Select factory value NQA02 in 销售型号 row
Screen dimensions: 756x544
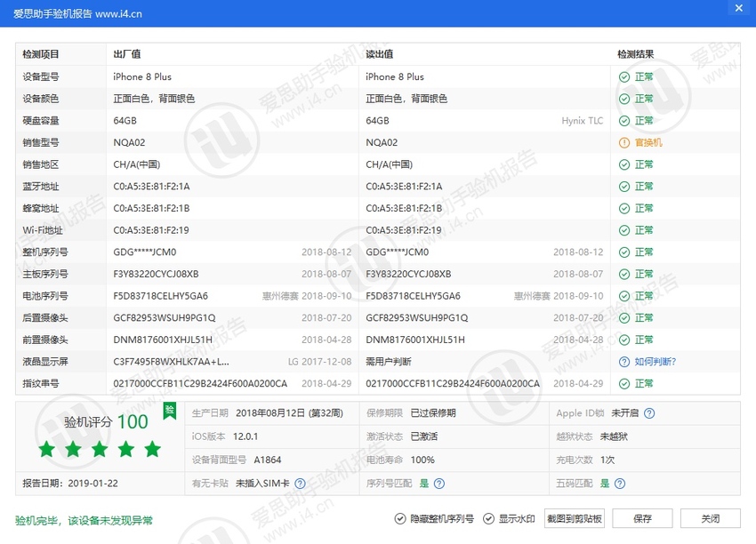click(x=129, y=142)
